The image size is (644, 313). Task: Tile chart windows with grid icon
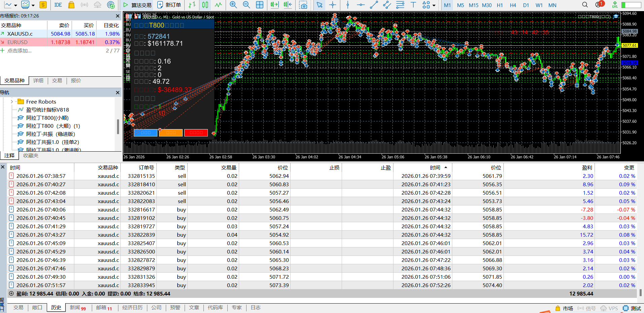260,5
